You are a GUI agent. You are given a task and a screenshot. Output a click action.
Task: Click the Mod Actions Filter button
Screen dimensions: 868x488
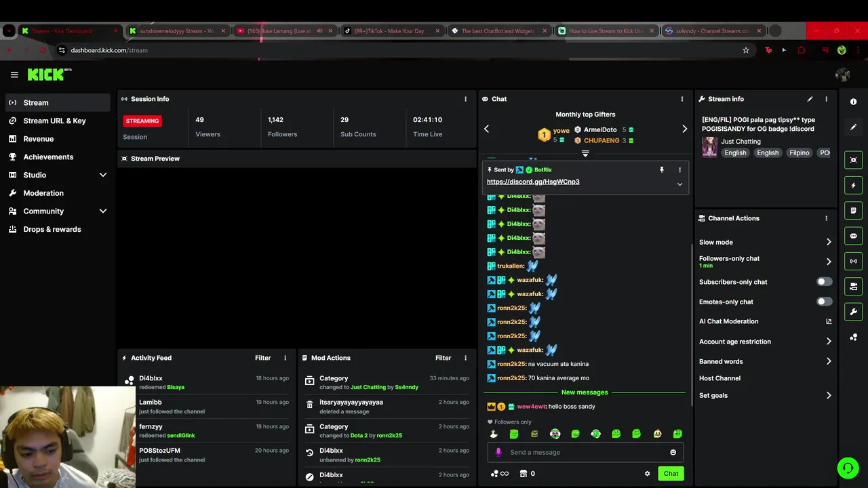click(x=443, y=358)
